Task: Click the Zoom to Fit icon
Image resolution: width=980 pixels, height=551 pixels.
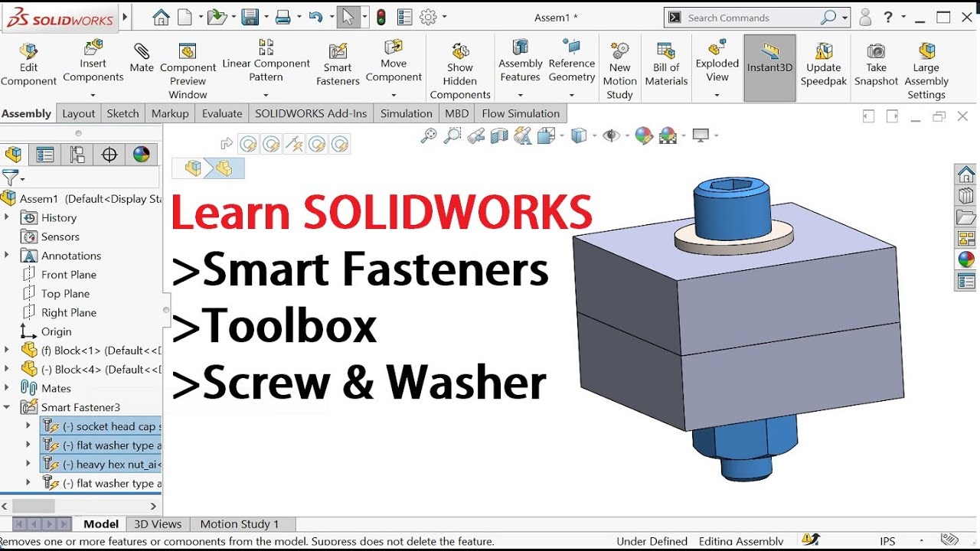Action: [429, 136]
